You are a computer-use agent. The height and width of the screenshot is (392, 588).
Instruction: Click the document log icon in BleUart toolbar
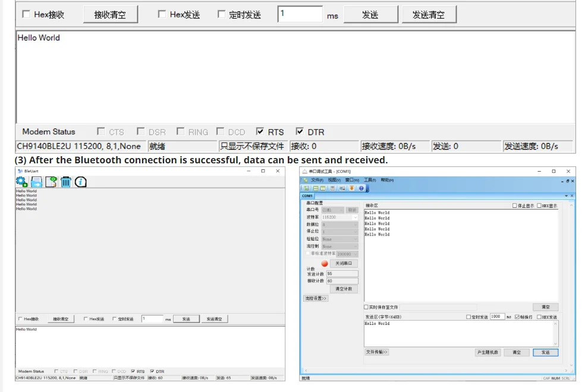(51, 182)
